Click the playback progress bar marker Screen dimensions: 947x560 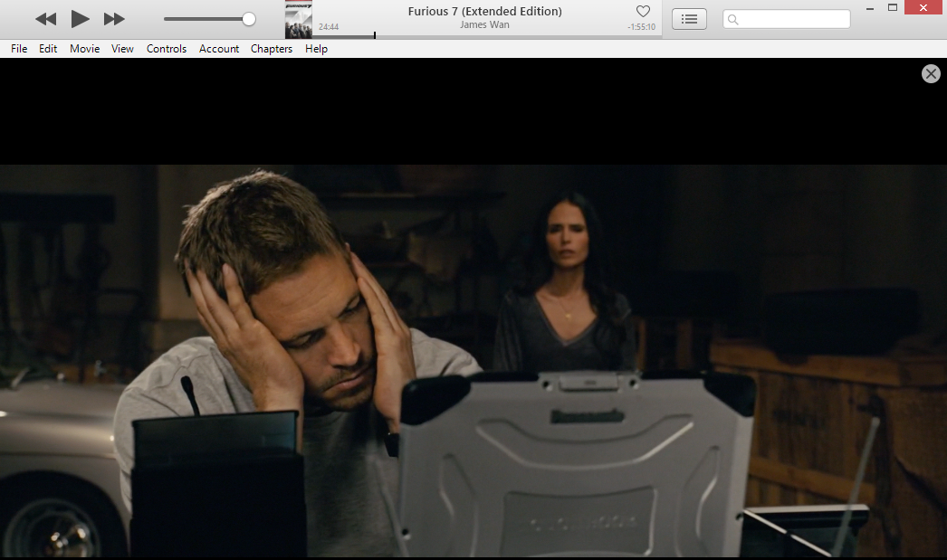pos(375,35)
